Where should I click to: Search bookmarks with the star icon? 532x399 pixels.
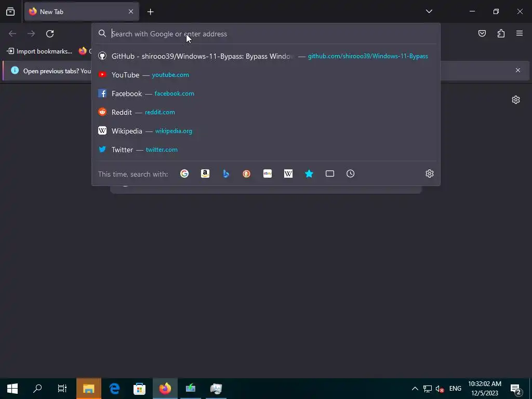309,174
